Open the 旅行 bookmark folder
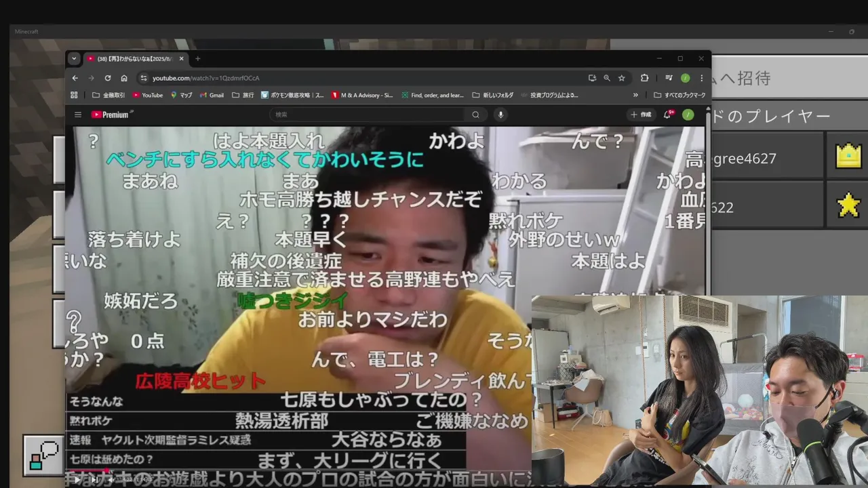868x488 pixels. [243, 95]
